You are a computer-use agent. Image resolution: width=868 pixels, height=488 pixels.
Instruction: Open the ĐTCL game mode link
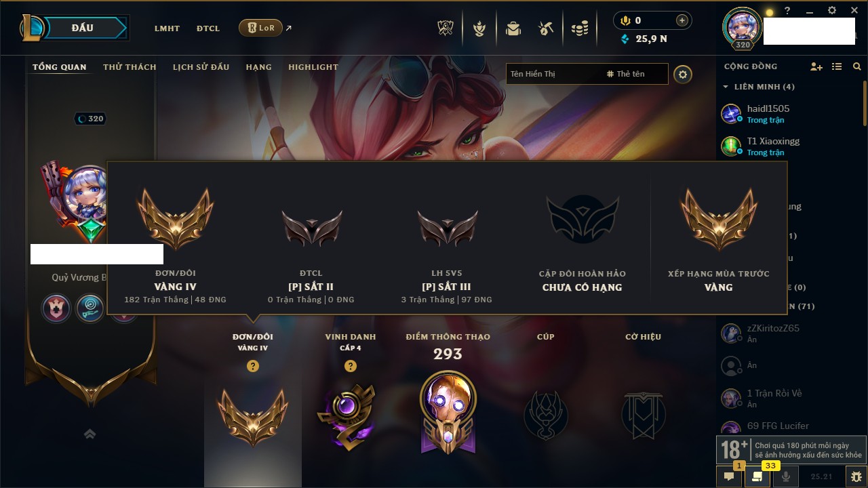click(208, 28)
